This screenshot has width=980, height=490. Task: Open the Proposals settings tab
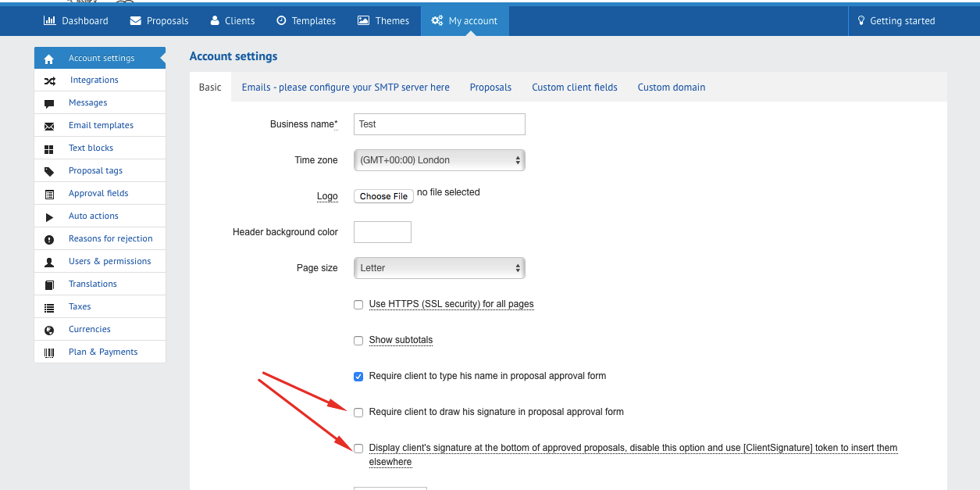click(x=490, y=88)
